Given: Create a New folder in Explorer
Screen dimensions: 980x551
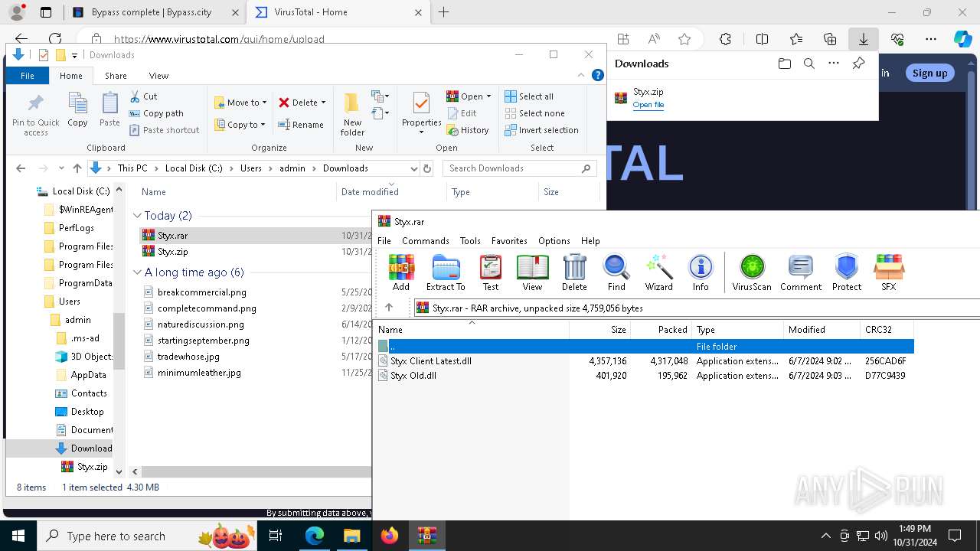Looking at the screenshot, I should click(x=352, y=115).
